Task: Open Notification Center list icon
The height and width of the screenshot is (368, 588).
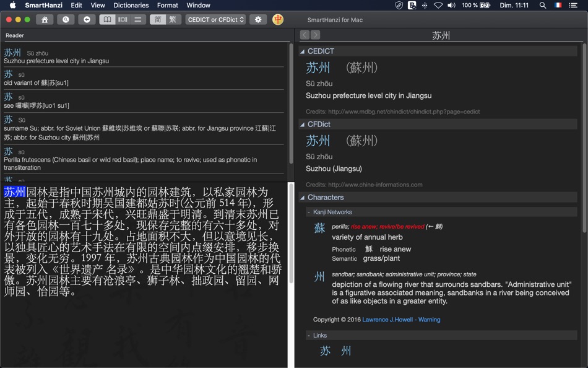Action: (x=573, y=5)
